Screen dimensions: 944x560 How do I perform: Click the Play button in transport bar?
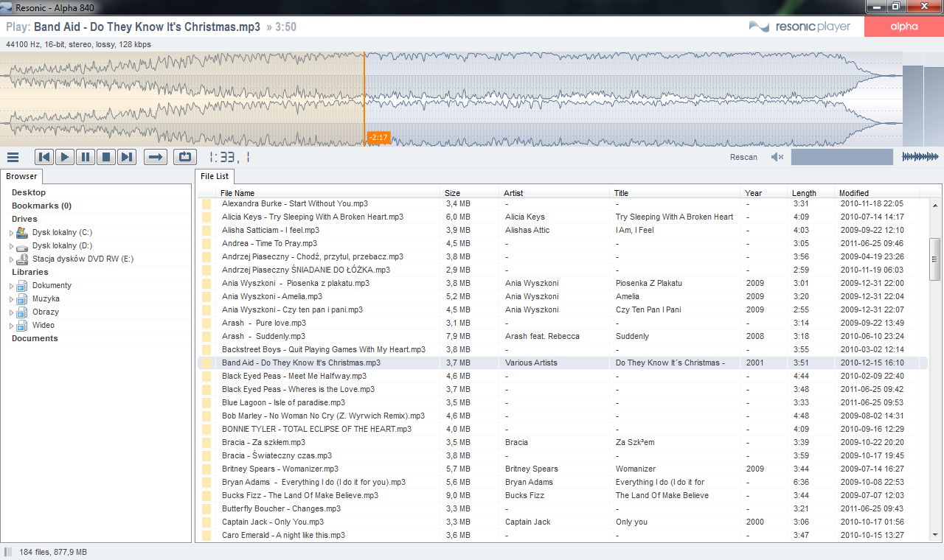(x=65, y=157)
